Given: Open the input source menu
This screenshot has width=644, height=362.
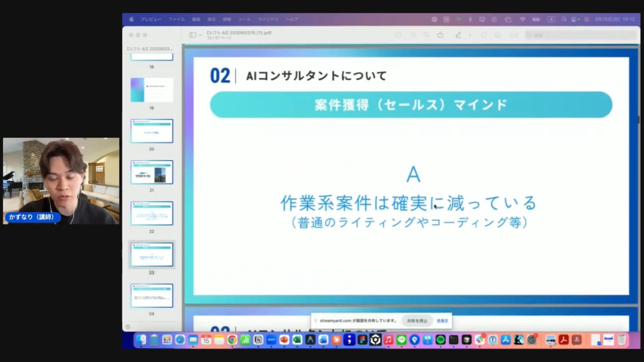Looking at the screenshot, I should coord(551,19).
